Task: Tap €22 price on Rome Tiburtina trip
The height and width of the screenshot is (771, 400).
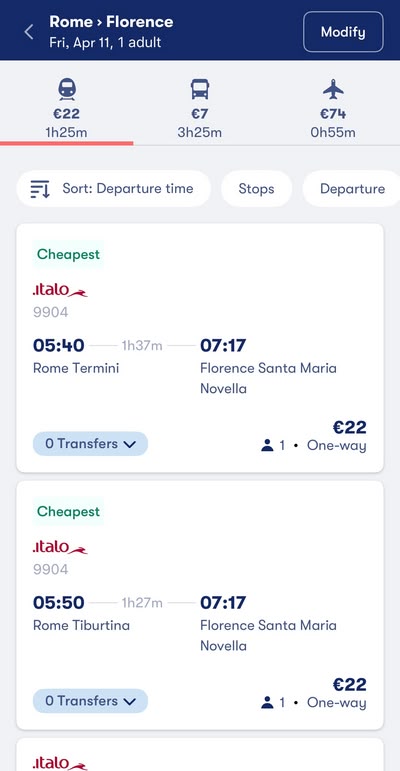Action: [349, 684]
